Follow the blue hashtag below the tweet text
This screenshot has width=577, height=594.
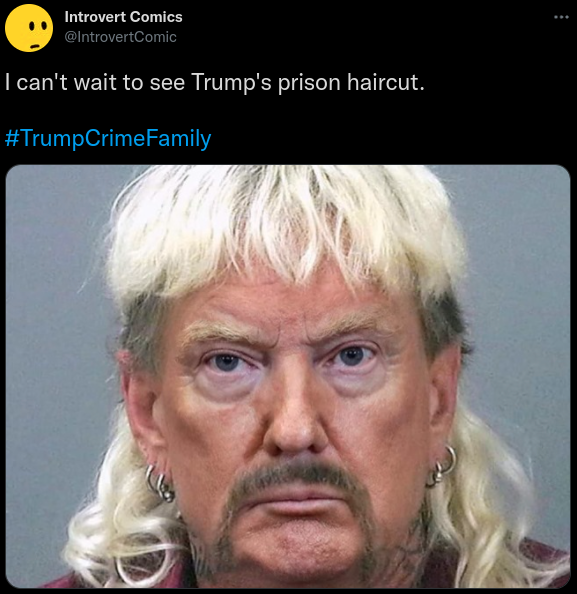108,138
